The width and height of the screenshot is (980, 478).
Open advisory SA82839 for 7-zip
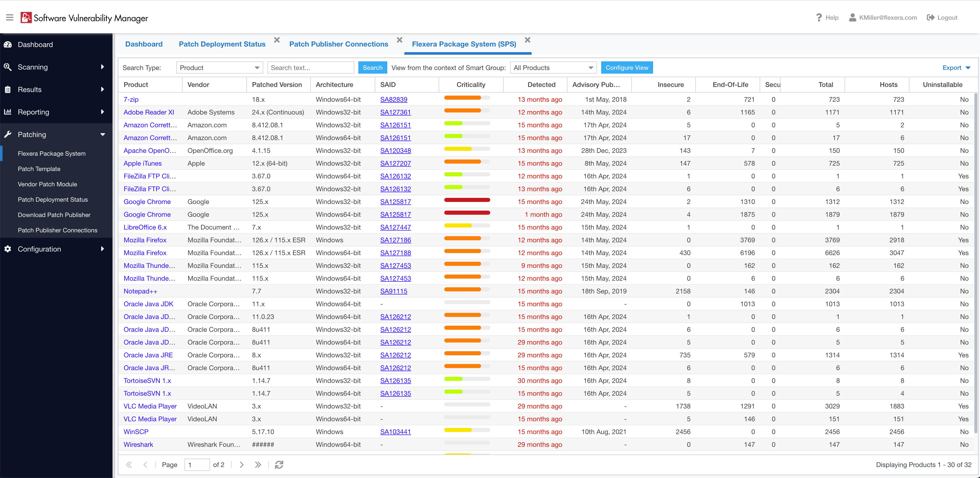pyautogui.click(x=394, y=99)
